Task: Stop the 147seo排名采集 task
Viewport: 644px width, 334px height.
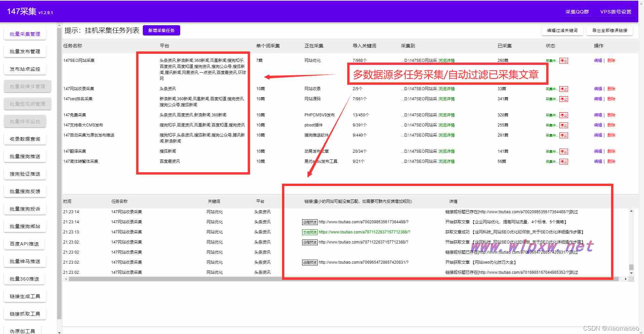Action: [x=564, y=99]
